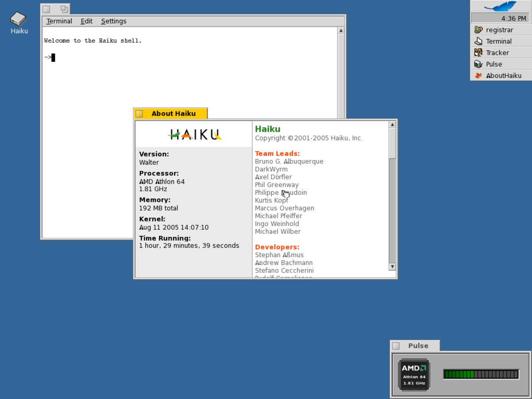
Task: Click Michael Wilber in the credits
Action: (x=278, y=231)
